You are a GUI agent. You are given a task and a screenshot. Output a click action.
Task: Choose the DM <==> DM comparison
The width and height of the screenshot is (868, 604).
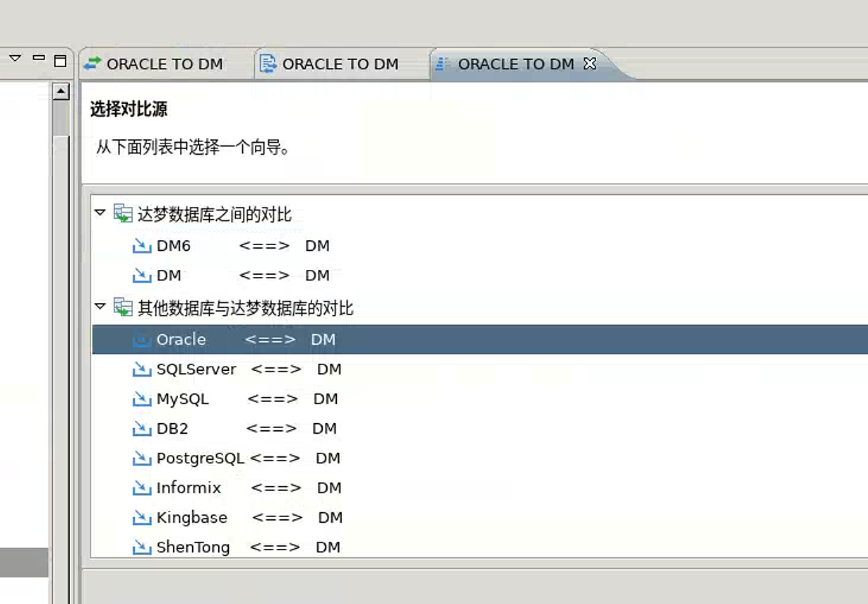tap(243, 276)
